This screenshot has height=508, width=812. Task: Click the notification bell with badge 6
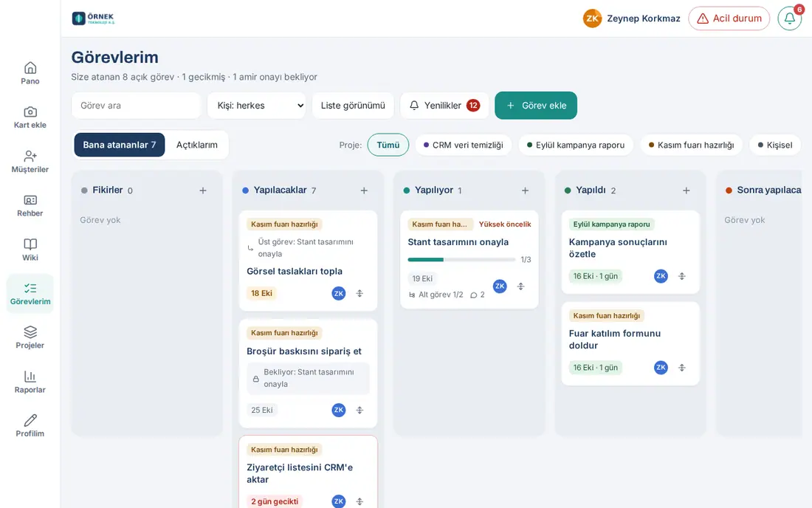click(790, 18)
